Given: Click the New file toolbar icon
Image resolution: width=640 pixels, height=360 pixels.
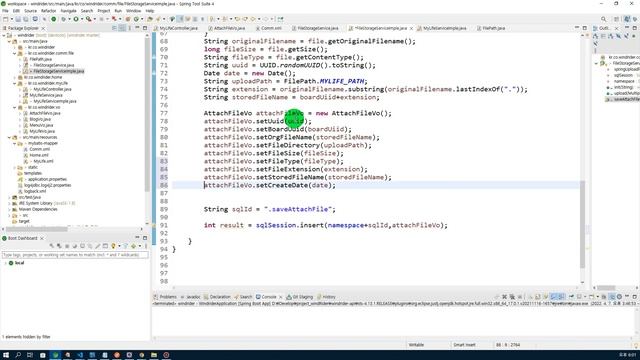Looking at the screenshot, I should click(6, 19).
